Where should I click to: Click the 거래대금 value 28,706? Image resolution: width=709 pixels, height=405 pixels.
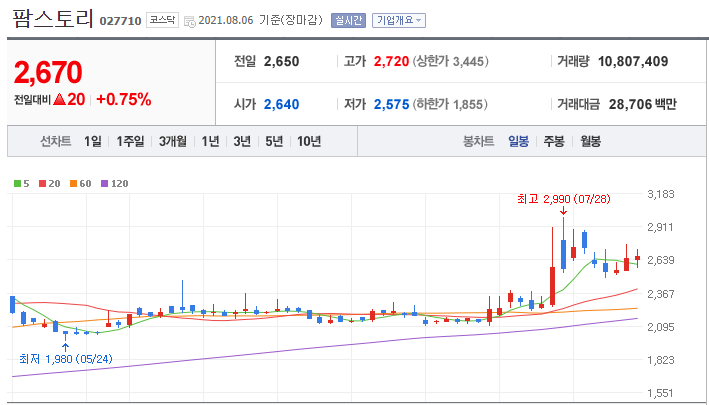click(x=631, y=105)
